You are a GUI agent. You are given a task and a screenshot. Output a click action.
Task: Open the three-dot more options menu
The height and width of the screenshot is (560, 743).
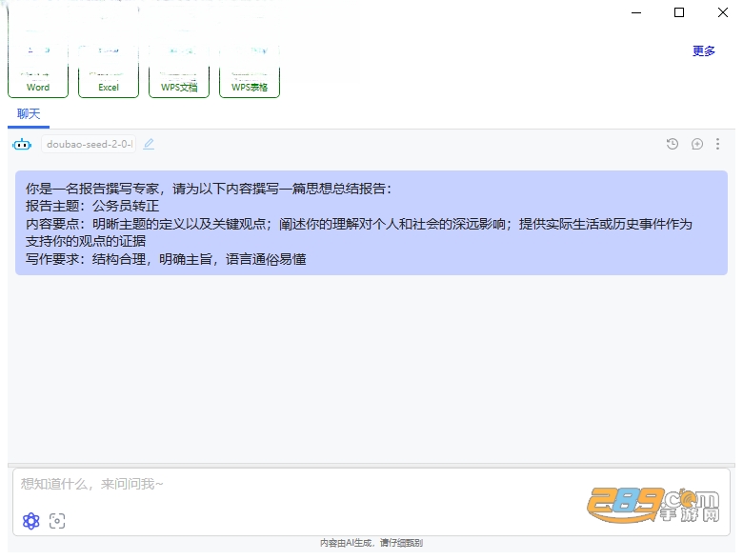point(718,144)
